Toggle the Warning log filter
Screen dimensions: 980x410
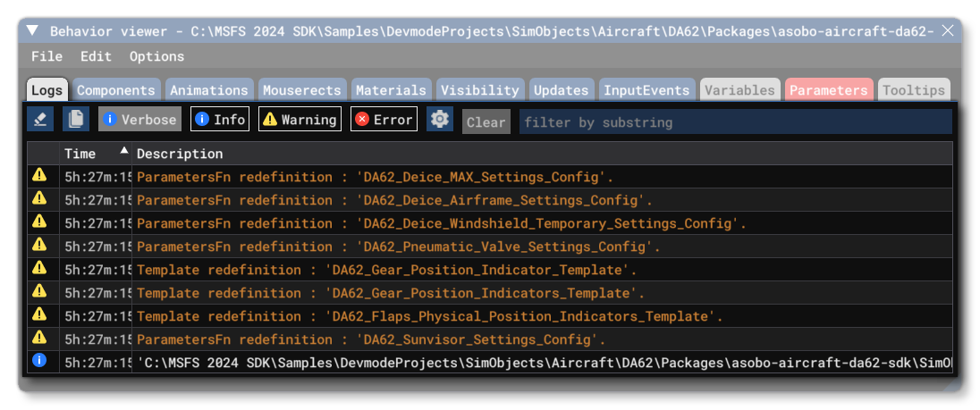(300, 119)
